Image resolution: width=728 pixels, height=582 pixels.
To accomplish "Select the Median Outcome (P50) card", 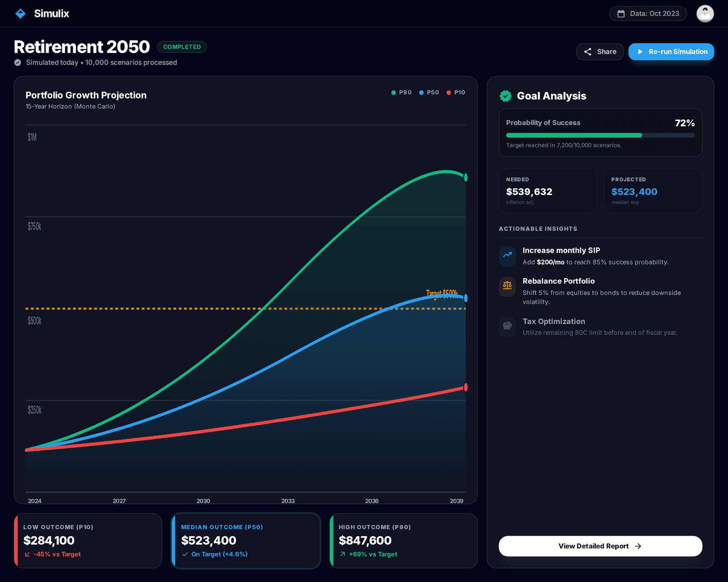I will 246,541.
